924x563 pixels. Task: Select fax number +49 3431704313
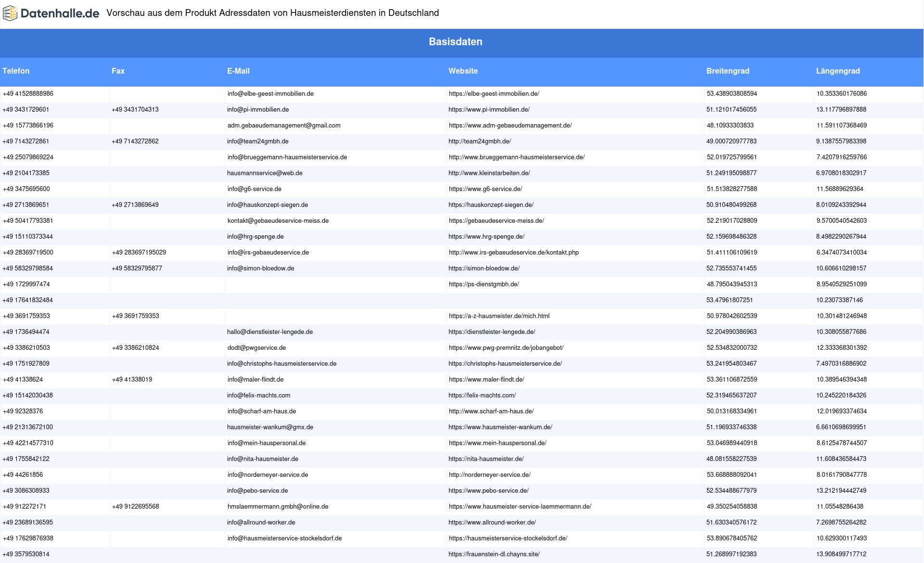coord(135,110)
